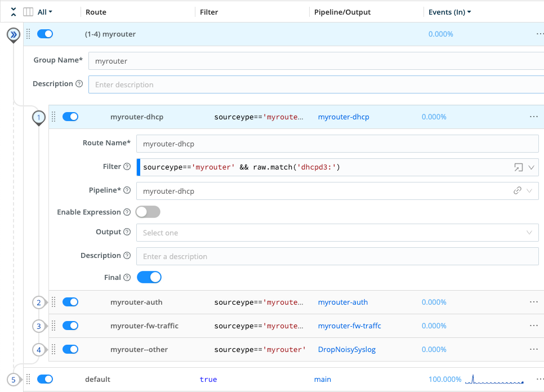Click into the Group Name input field

[x=315, y=61]
